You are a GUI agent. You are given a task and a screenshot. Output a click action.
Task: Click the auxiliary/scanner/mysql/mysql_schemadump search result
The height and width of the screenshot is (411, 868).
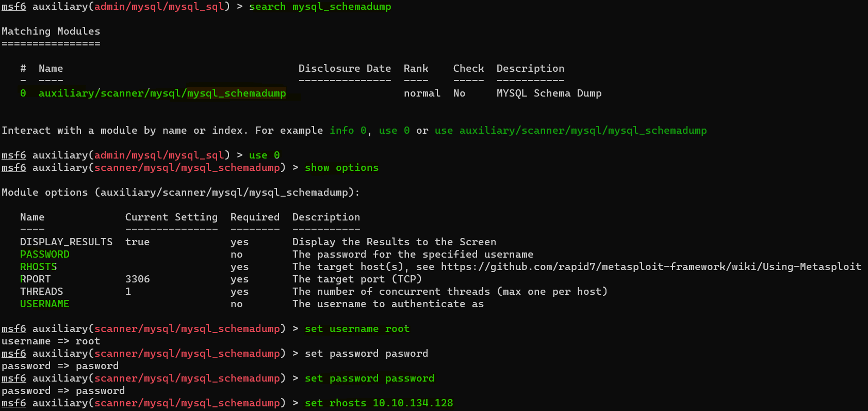(162, 93)
